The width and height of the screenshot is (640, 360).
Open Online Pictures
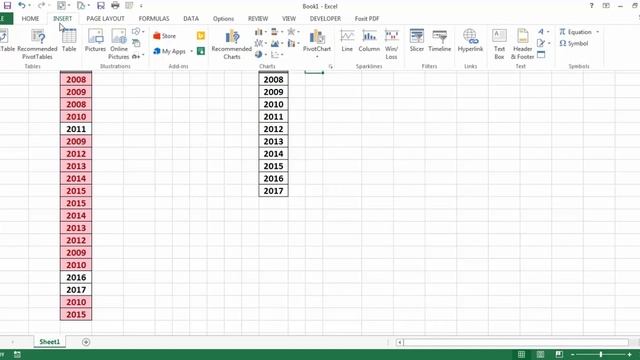pyautogui.click(x=119, y=44)
